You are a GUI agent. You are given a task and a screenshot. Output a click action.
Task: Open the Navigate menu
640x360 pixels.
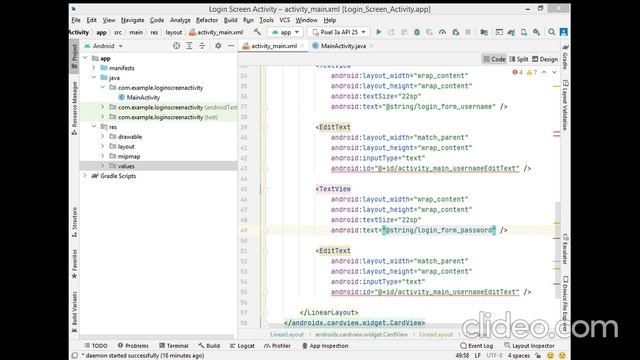pyautogui.click(x=132, y=20)
